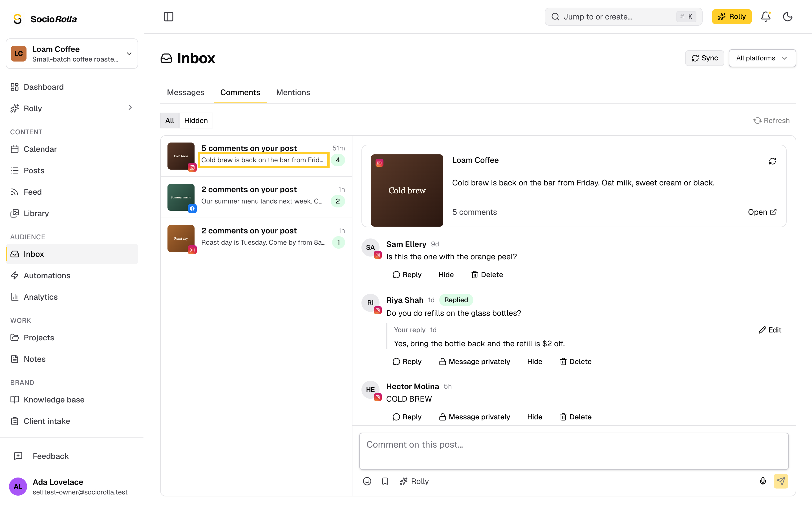
Task: Click the send comment paper plane button
Action: 781,481
